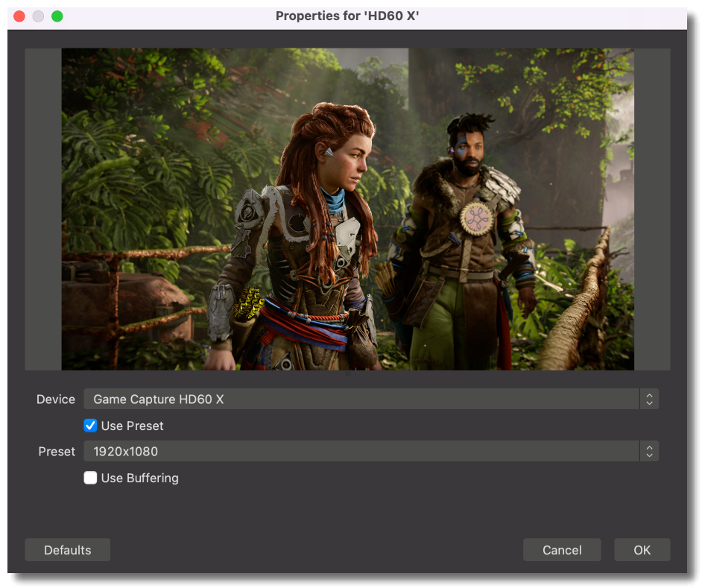702x588 pixels.
Task: Click the HD60 X video preview image
Action: [348, 209]
